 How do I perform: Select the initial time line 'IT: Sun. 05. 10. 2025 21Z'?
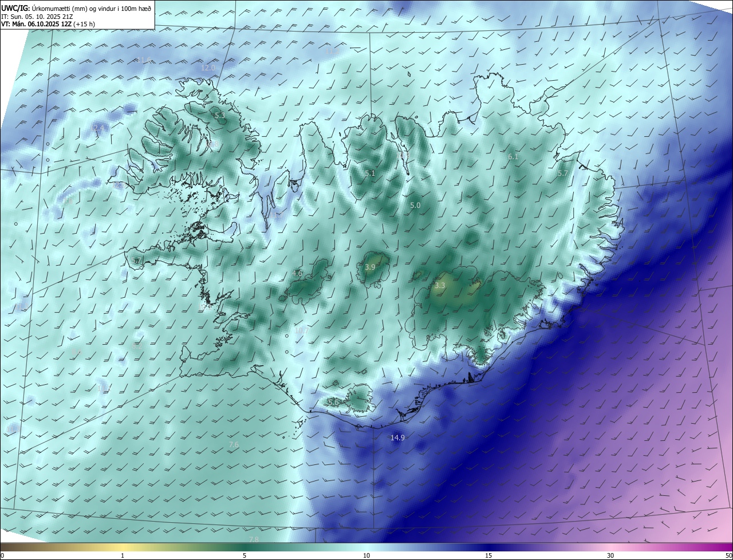point(37,17)
